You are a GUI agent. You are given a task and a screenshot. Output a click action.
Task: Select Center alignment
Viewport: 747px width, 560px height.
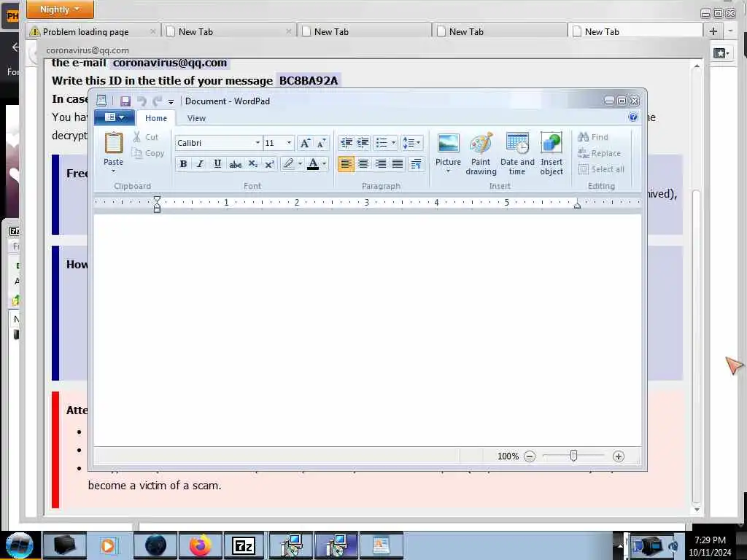tap(363, 164)
